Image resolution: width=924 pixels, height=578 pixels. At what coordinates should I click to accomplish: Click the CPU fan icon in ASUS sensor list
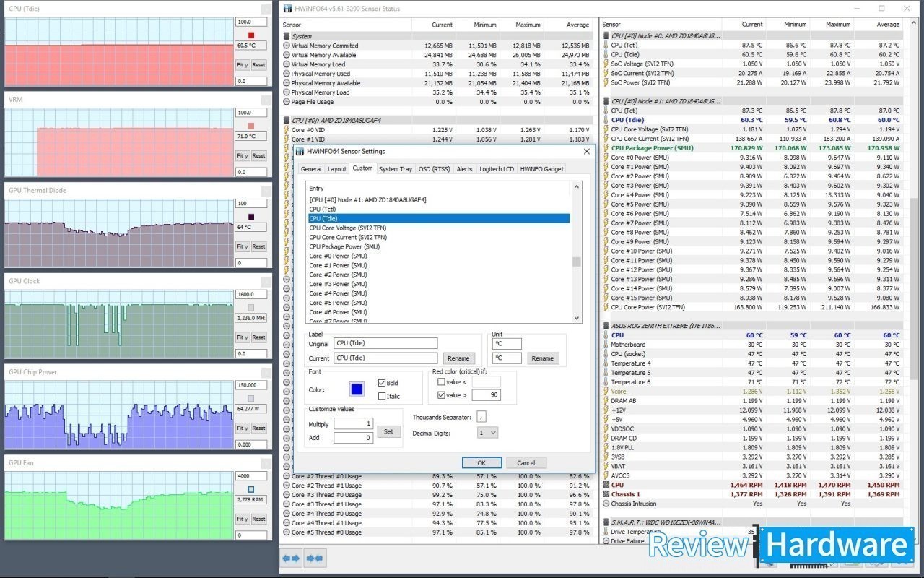coord(606,485)
